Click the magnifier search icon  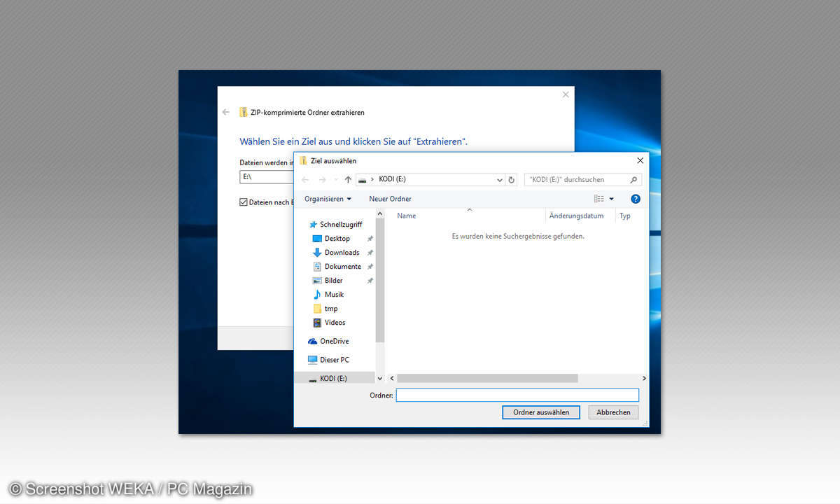pos(635,180)
